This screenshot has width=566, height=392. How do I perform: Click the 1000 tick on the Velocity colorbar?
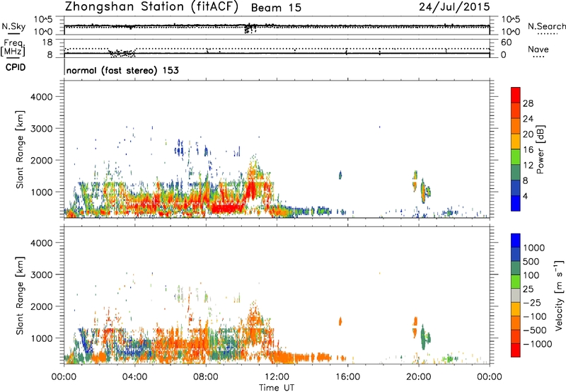tap(533, 248)
